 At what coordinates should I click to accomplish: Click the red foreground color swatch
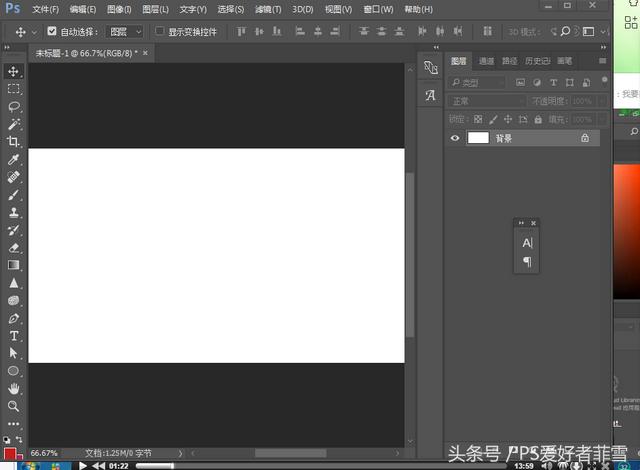coord(10,454)
